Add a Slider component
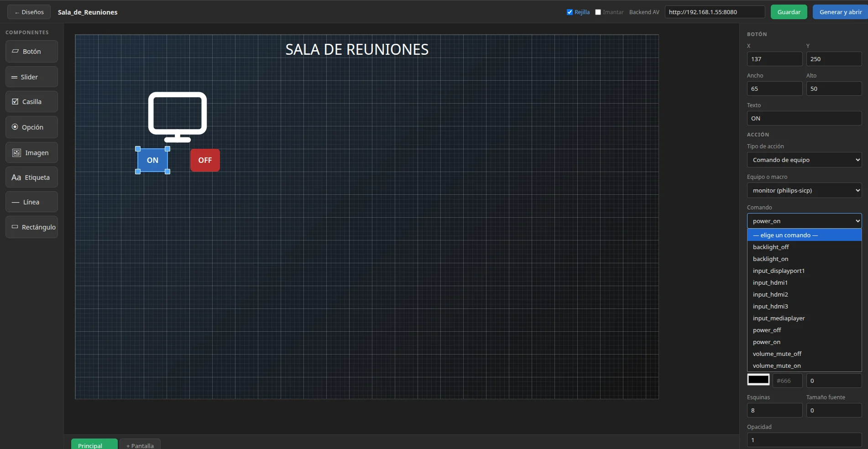Image resolution: width=868 pixels, height=449 pixels. tap(31, 77)
